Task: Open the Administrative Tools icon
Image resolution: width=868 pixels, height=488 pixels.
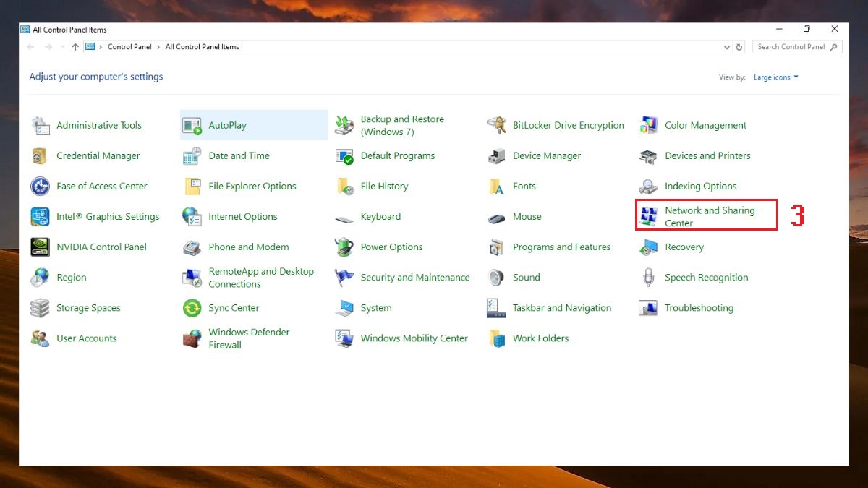Action: 41,125
